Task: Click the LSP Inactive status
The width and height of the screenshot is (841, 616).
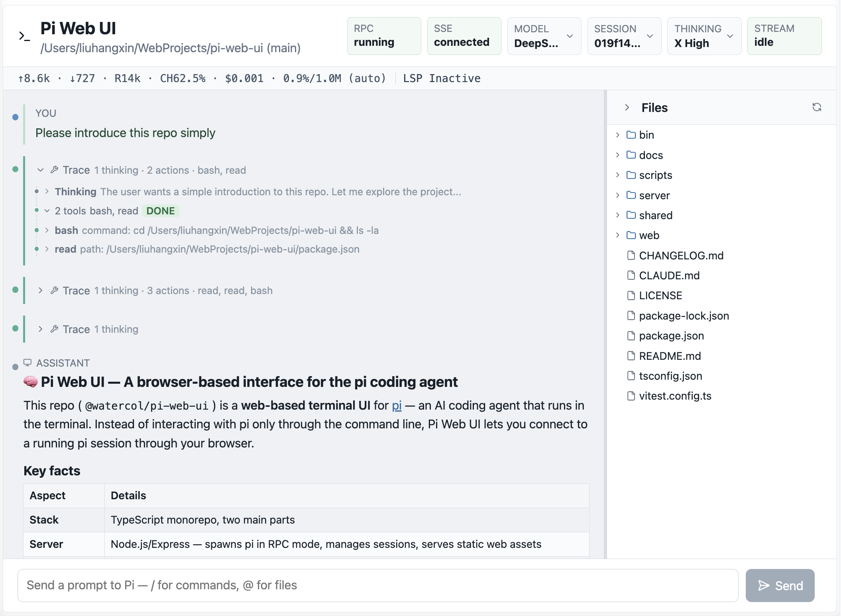Action: pos(442,78)
